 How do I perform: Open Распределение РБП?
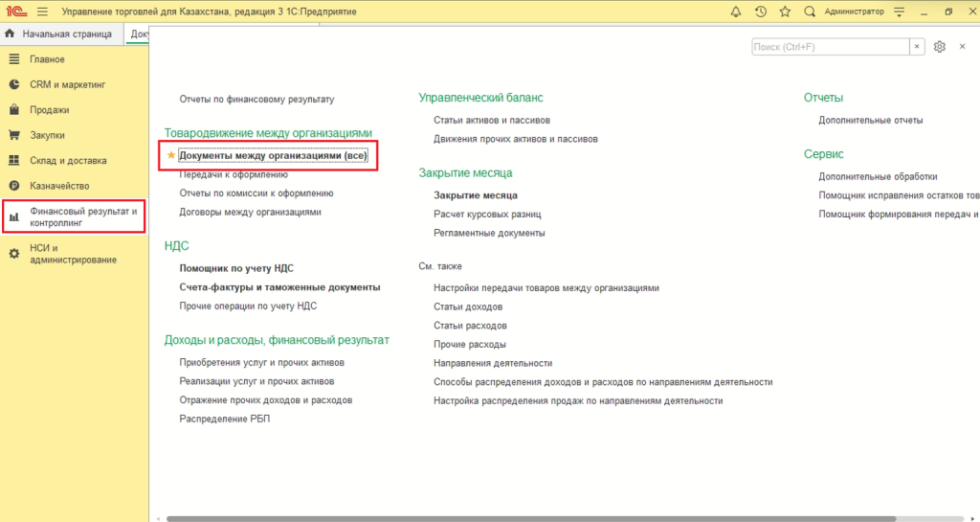225,419
